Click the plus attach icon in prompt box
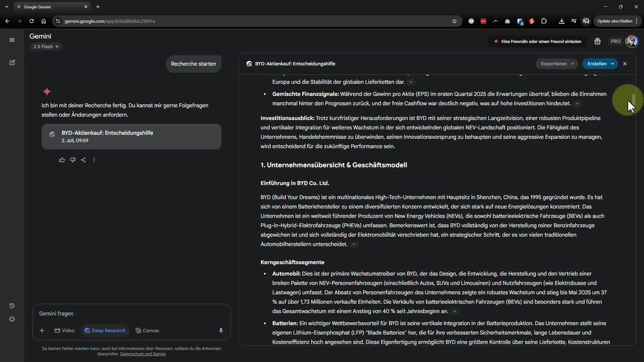Screen dimensions: 644x362 [42, 330]
